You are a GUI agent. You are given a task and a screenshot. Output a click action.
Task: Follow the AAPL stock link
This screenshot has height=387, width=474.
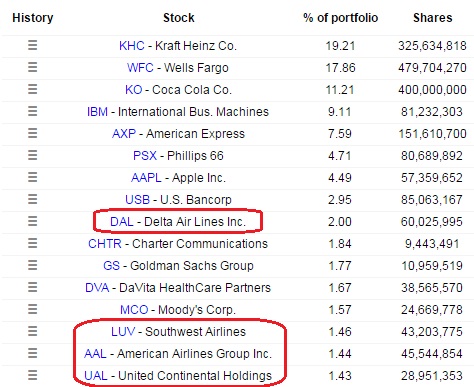click(x=146, y=178)
